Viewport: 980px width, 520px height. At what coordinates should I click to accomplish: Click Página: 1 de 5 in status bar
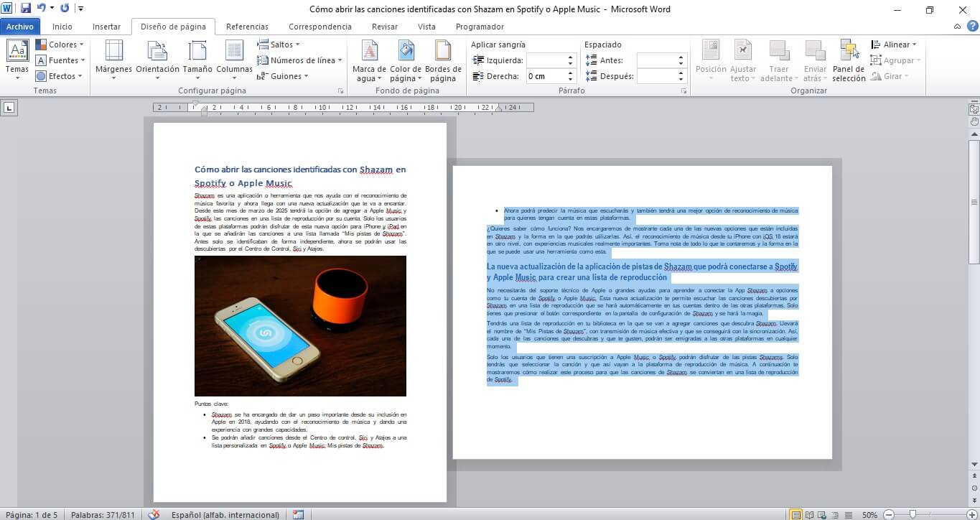coord(32,514)
